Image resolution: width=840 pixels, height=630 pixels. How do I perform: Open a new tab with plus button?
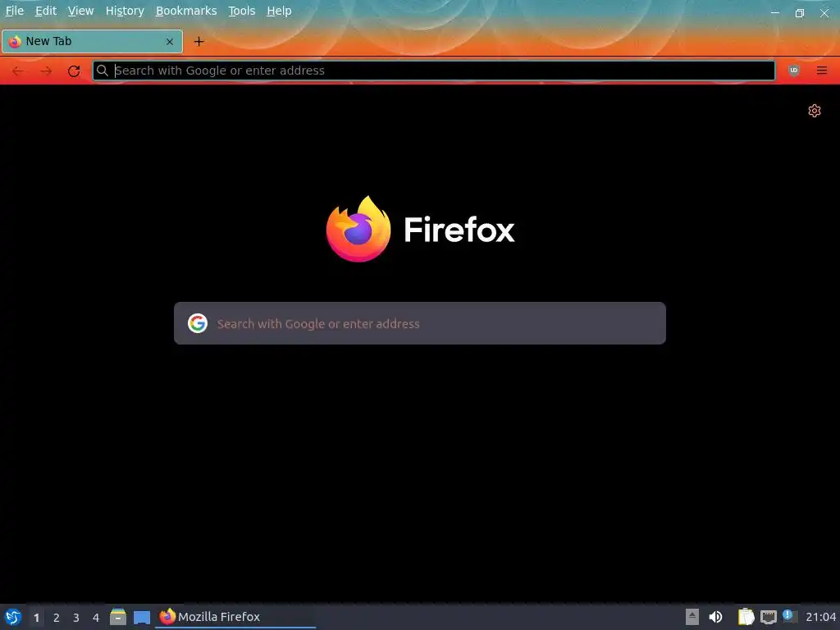(199, 41)
